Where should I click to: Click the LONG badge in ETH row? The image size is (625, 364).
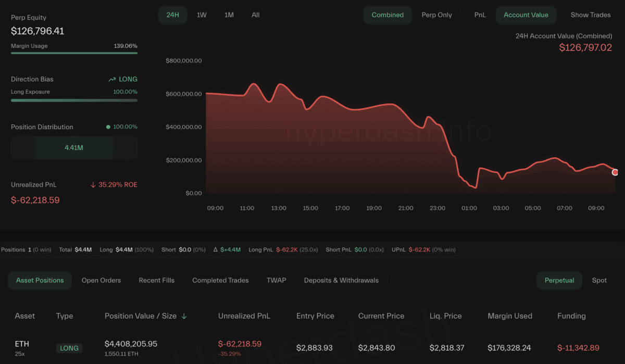click(x=69, y=348)
